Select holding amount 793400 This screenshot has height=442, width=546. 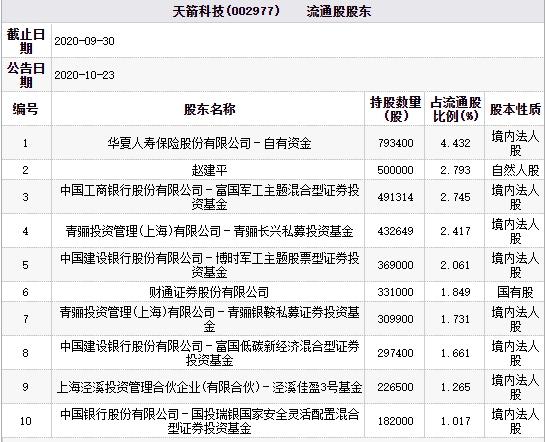point(395,143)
